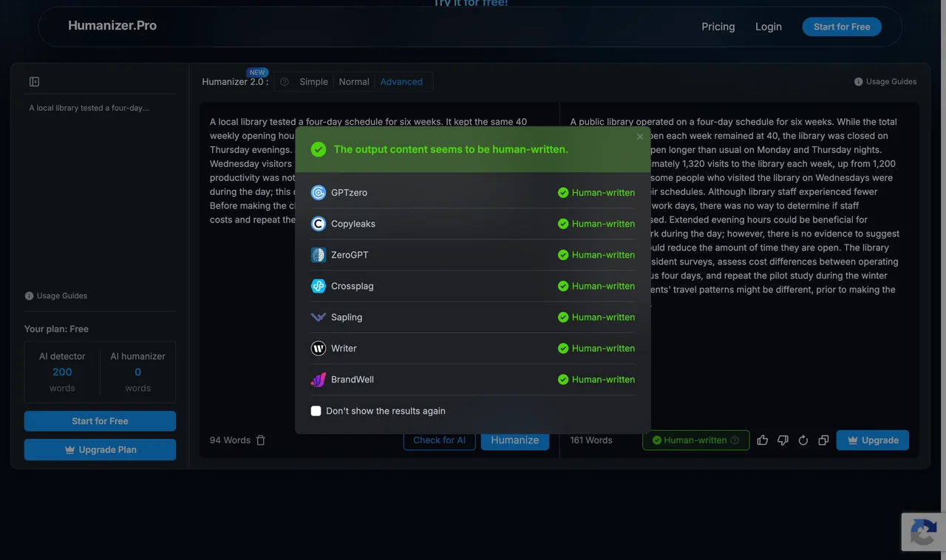Click the GPTzero Human-written result
The width and height of the screenshot is (946, 560).
click(x=596, y=193)
